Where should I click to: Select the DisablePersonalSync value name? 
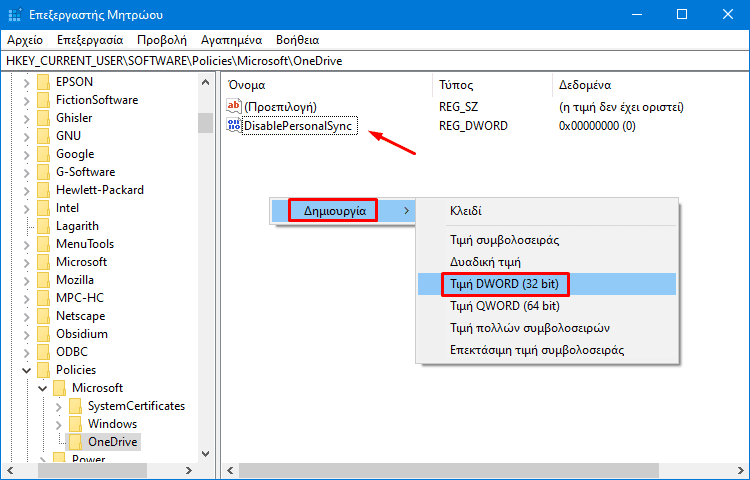click(x=298, y=126)
